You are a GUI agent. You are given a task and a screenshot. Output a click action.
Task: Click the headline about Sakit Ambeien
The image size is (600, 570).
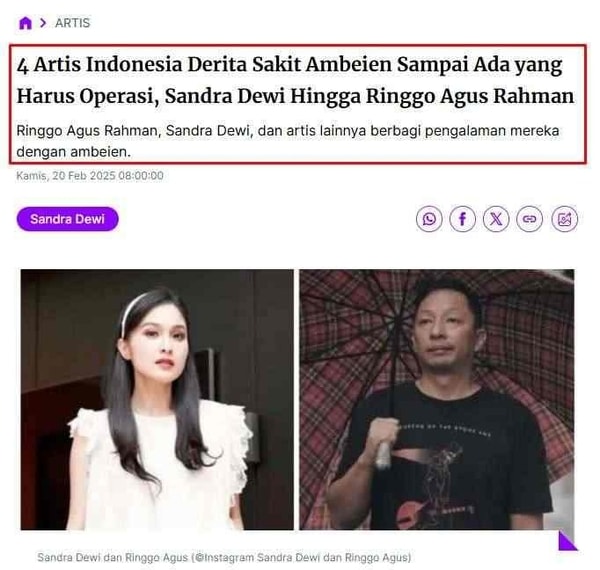click(x=295, y=80)
